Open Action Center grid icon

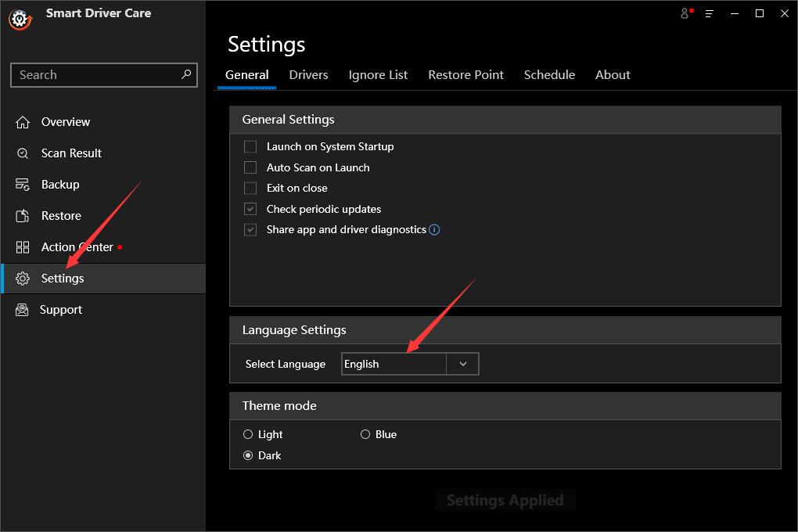tap(23, 247)
